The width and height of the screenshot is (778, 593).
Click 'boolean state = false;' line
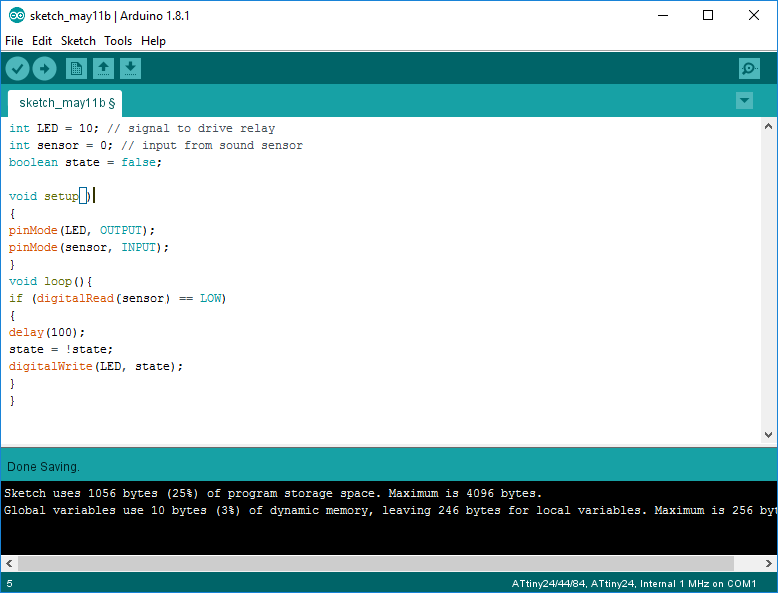(x=85, y=162)
